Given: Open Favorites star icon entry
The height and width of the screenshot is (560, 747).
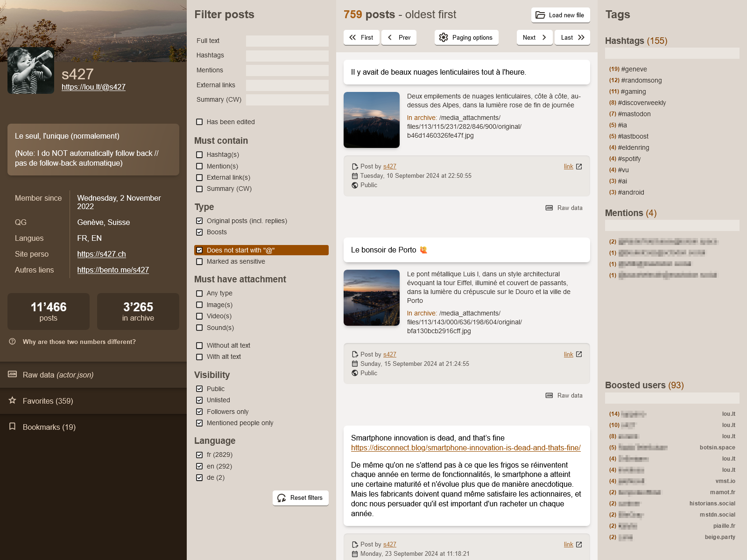Looking at the screenshot, I should pos(13,401).
